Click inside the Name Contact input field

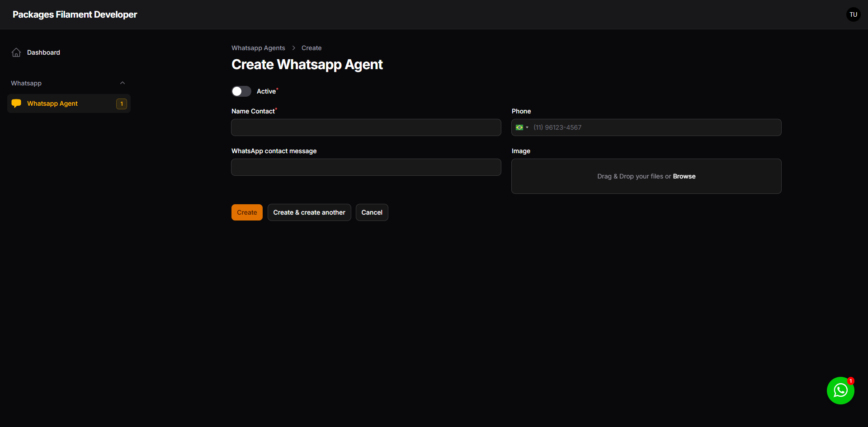[366, 127]
